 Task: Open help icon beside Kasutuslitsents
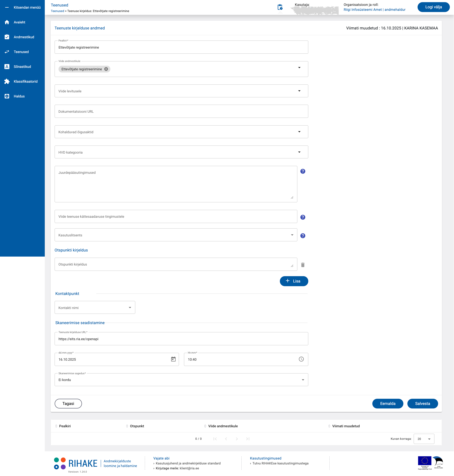[x=303, y=236]
